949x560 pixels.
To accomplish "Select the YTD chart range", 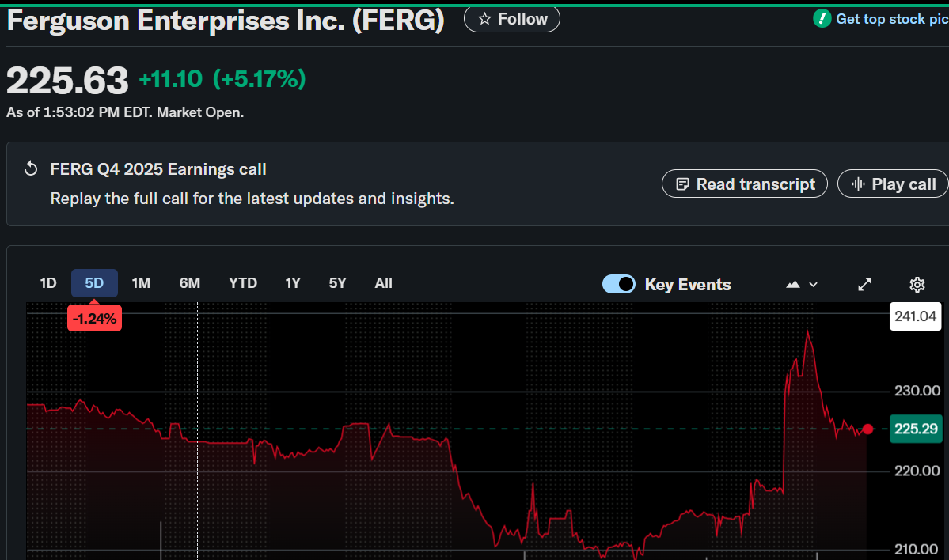I will 243,283.
